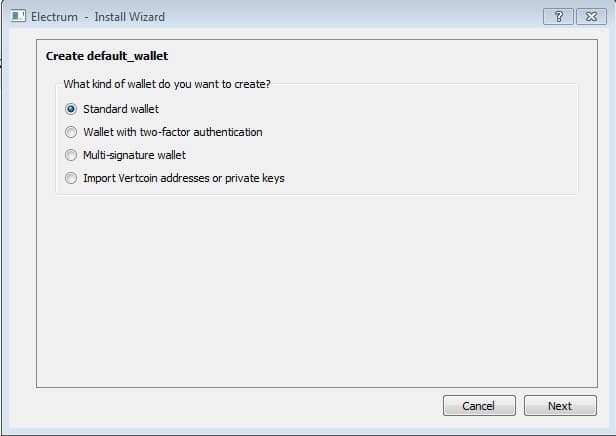The height and width of the screenshot is (436, 616).
Task: Click the "Electrum" name in the title bar
Action: (x=54, y=17)
